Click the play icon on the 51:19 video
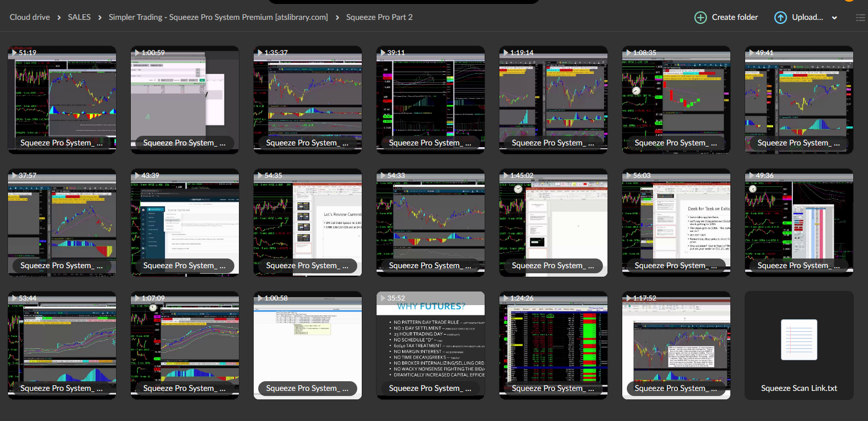 point(15,52)
